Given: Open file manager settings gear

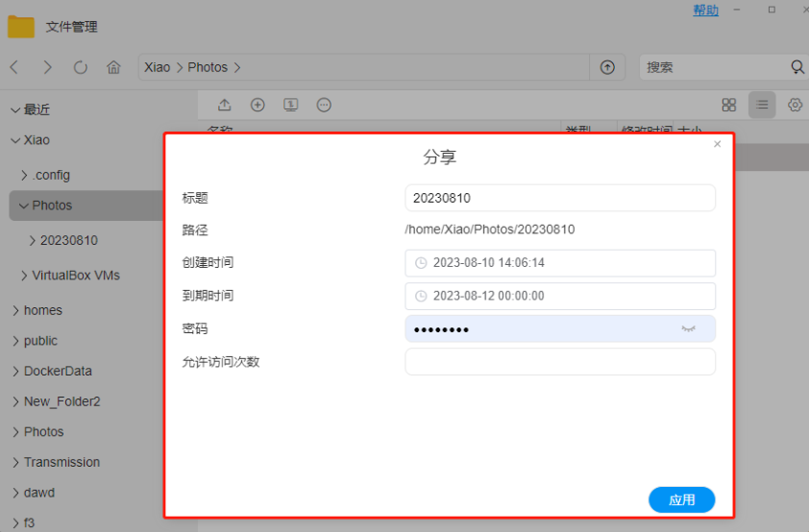Looking at the screenshot, I should [x=796, y=105].
